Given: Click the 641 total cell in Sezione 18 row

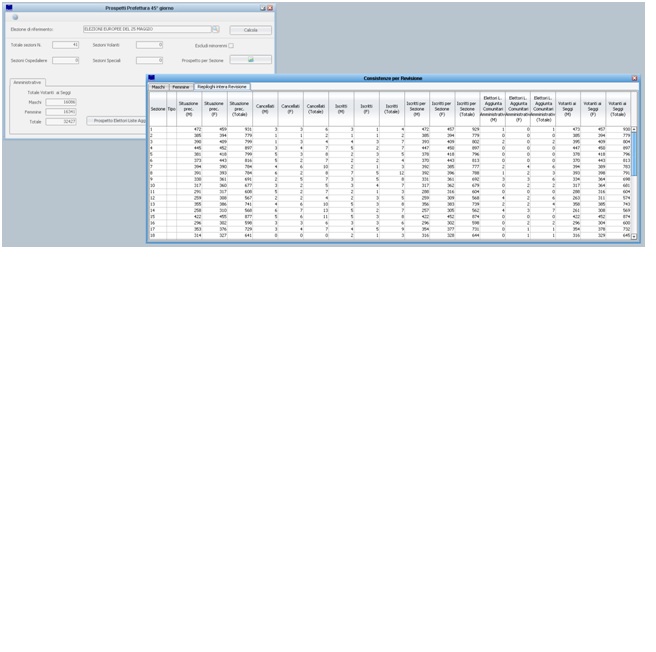Looking at the screenshot, I should click(240, 236).
